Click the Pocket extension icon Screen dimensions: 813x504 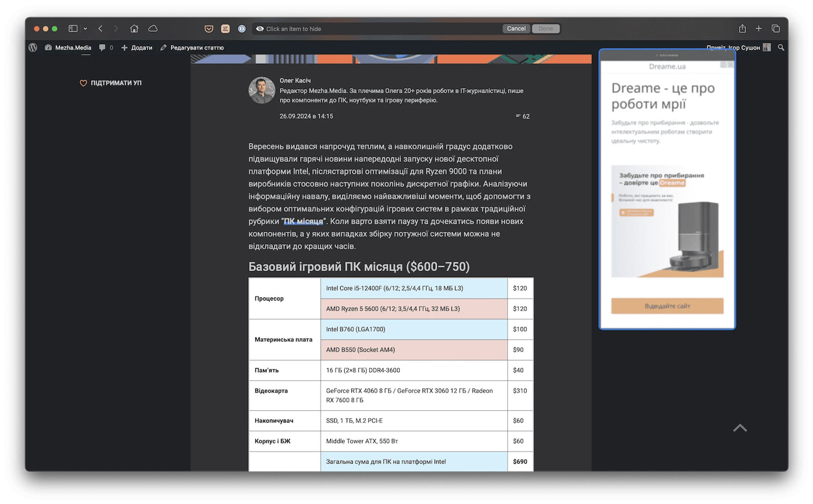coord(209,28)
